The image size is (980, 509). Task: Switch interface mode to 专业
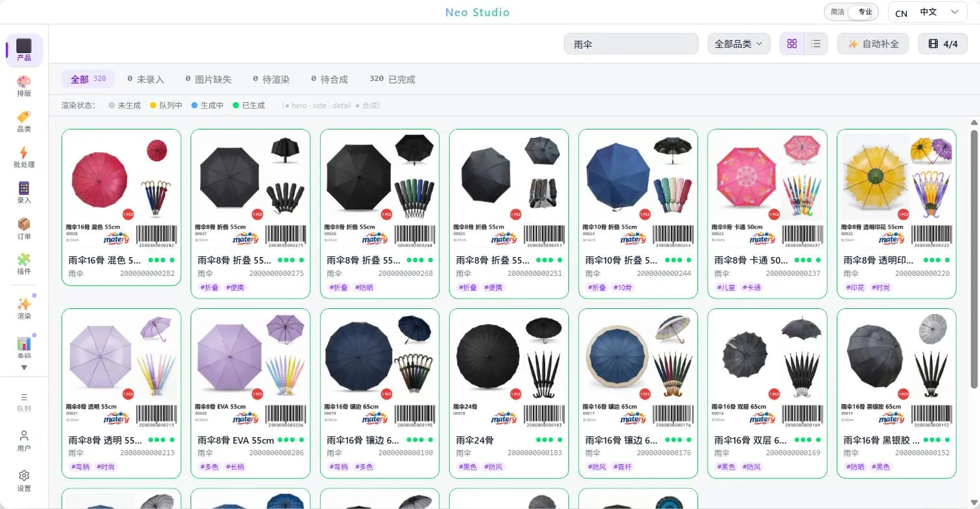point(865,12)
